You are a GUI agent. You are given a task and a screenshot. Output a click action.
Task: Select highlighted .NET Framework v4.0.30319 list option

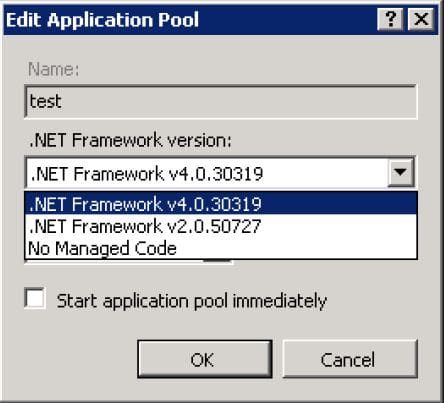click(221, 204)
